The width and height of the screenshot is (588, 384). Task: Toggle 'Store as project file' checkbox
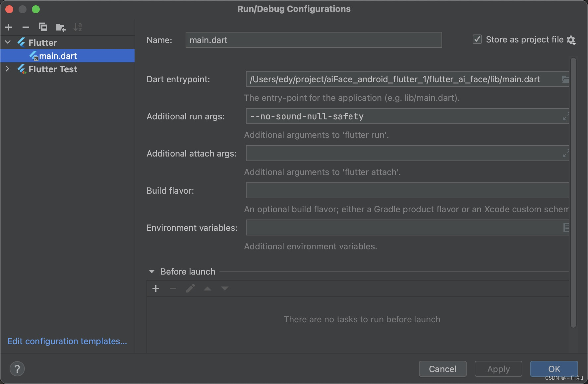pyautogui.click(x=477, y=39)
